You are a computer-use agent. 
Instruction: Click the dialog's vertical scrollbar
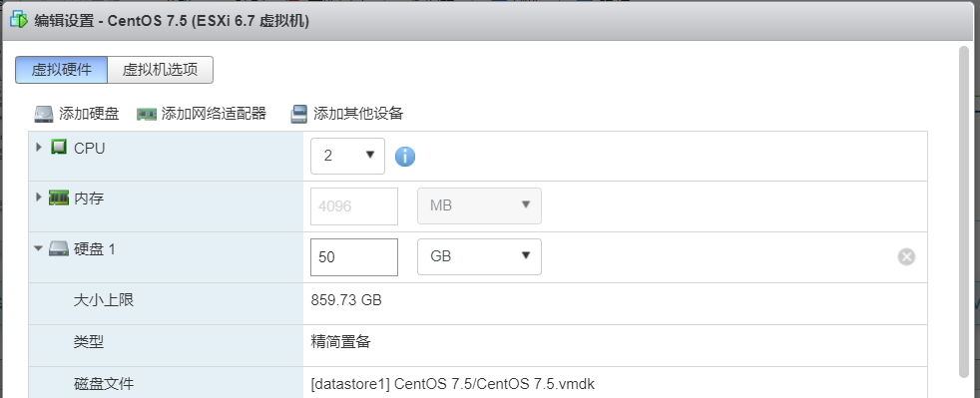pyautogui.click(x=964, y=211)
